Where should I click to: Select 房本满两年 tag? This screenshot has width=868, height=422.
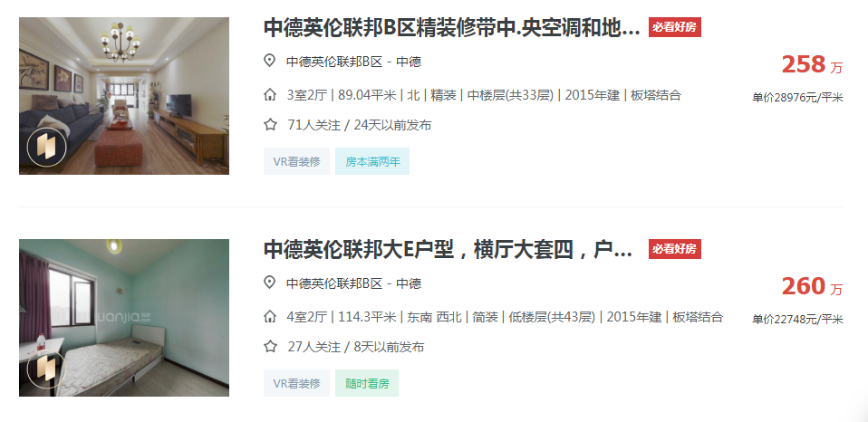coord(372,161)
